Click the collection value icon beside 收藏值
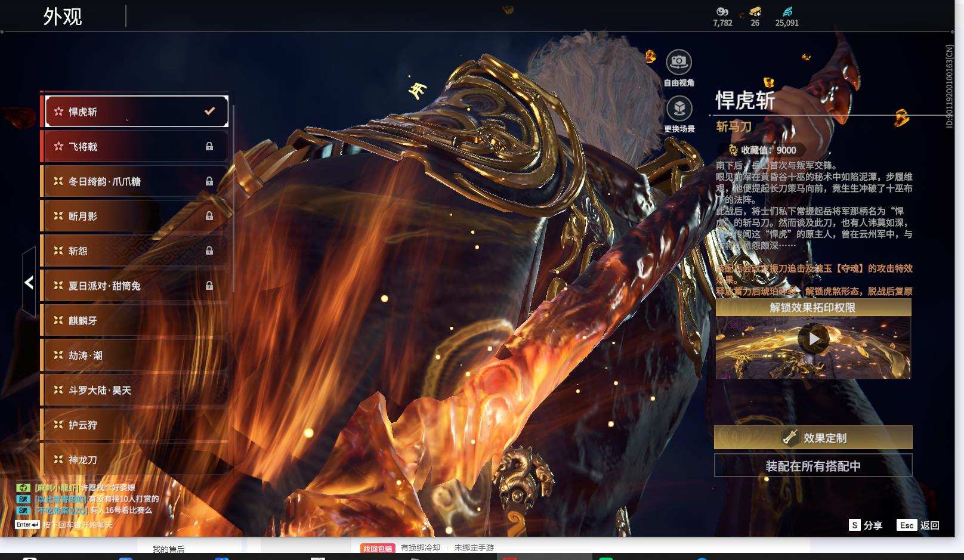This screenshot has height=560, width=964. (733, 150)
